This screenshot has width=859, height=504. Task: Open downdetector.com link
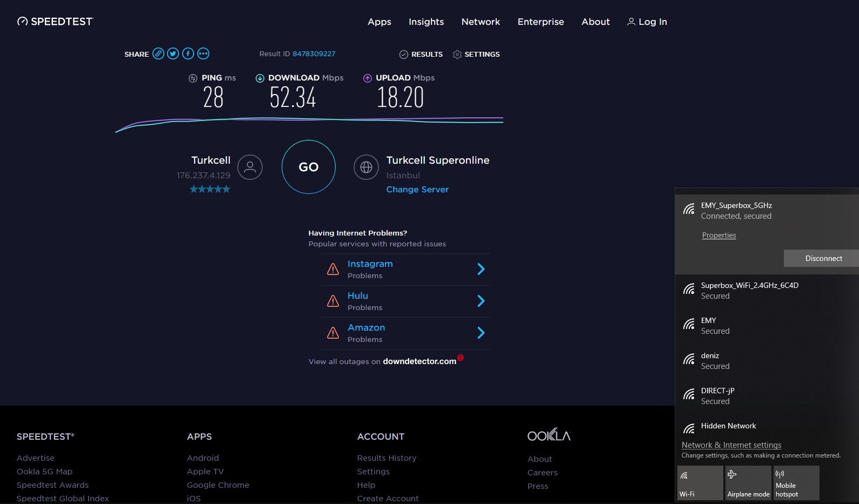coord(419,361)
